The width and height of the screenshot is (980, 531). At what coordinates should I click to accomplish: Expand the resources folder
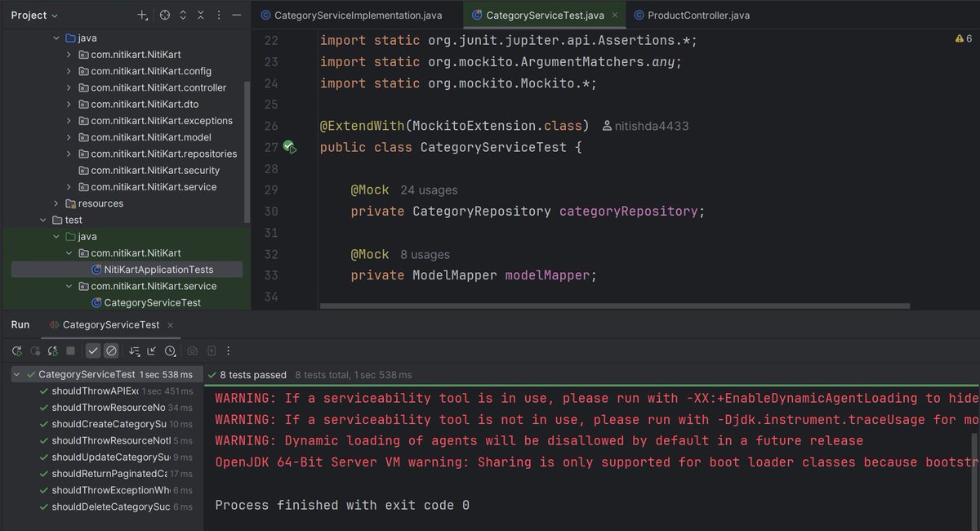57,203
